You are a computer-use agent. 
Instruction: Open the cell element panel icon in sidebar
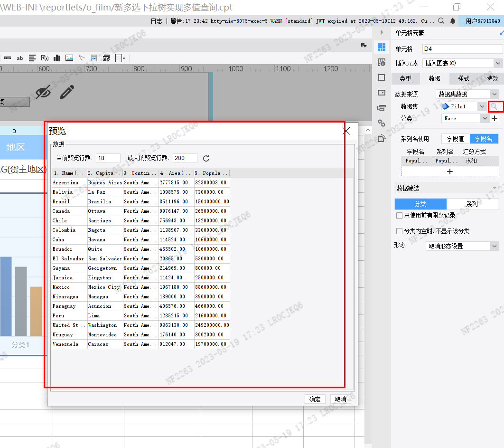(x=382, y=47)
